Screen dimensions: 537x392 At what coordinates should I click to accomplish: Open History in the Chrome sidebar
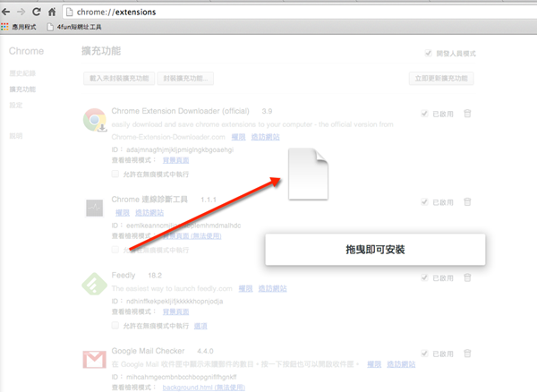click(x=22, y=73)
